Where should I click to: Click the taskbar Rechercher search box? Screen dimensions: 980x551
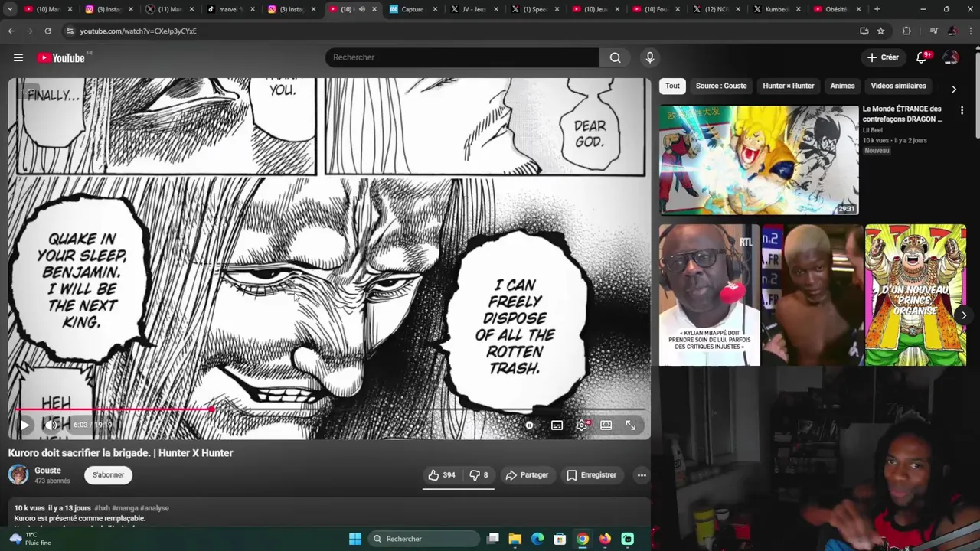click(x=424, y=539)
